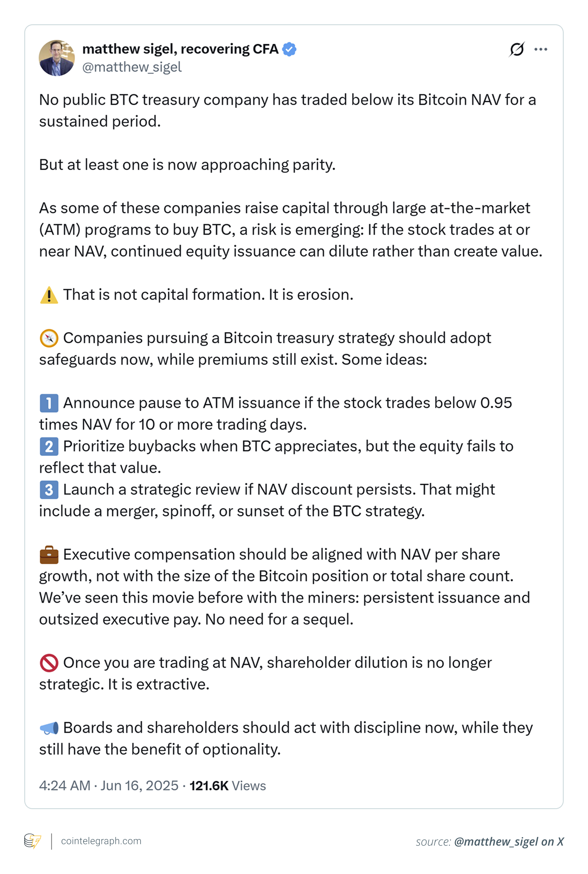Click the @matthew_sigel handle
The height and width of the screenshot is (874, 588).
[132, 67]
